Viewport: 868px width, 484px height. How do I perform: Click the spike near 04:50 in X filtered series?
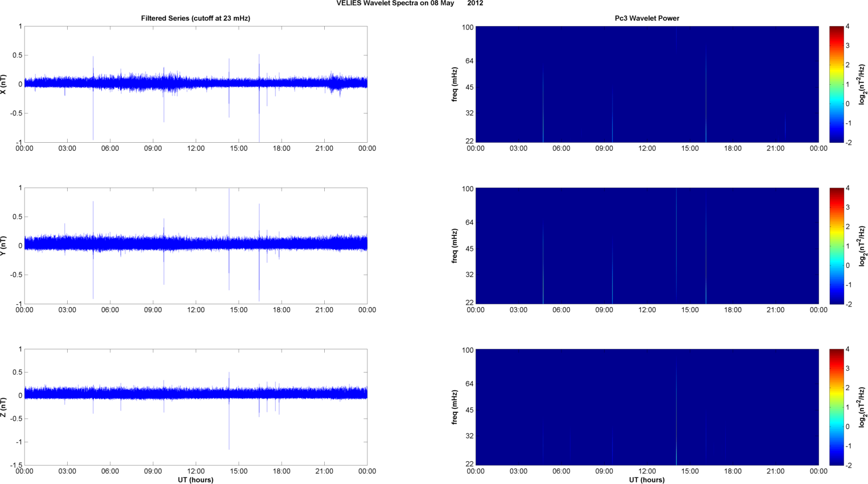tap(93, 98)
